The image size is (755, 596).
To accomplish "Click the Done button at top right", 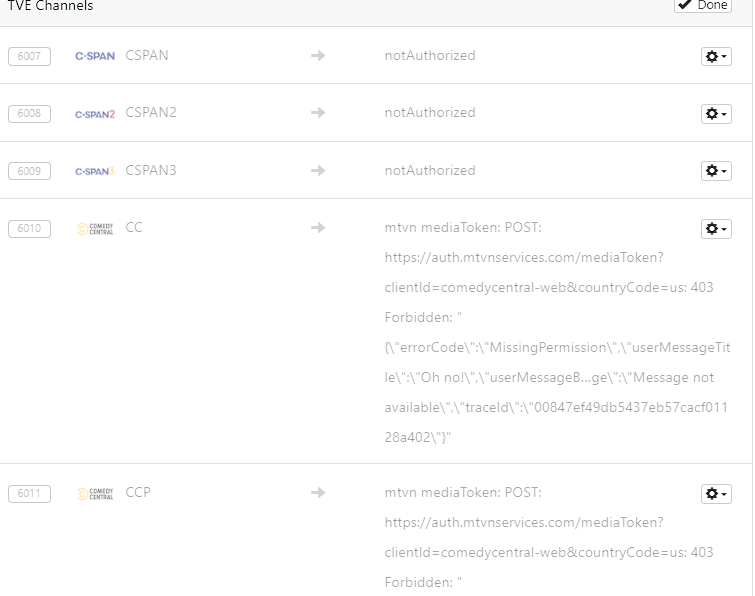I will pos(703,5).
